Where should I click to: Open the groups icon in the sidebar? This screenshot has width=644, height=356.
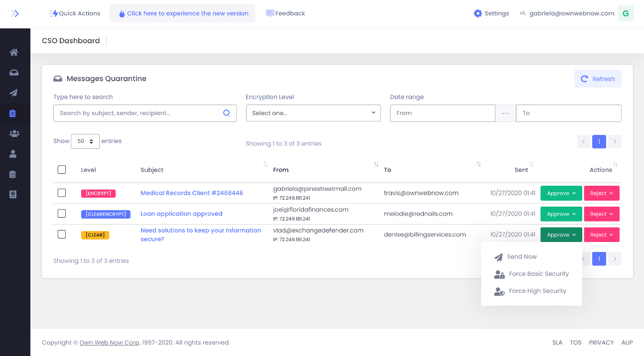[14, 133]
